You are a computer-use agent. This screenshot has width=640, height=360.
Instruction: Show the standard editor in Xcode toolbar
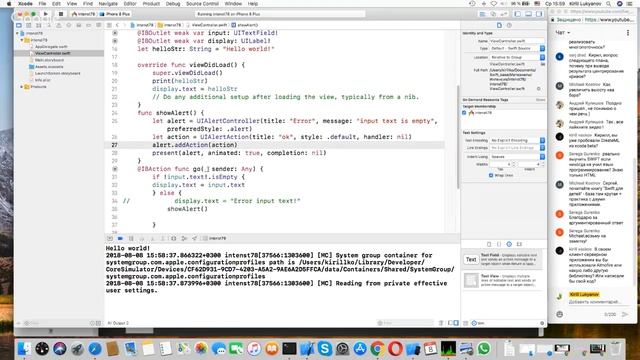click(482, 14)
